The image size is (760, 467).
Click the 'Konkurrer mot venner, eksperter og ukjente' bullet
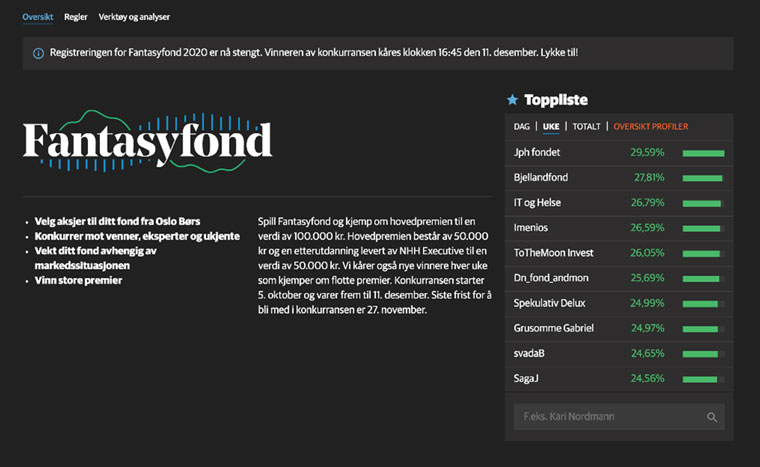coord(137,236)
